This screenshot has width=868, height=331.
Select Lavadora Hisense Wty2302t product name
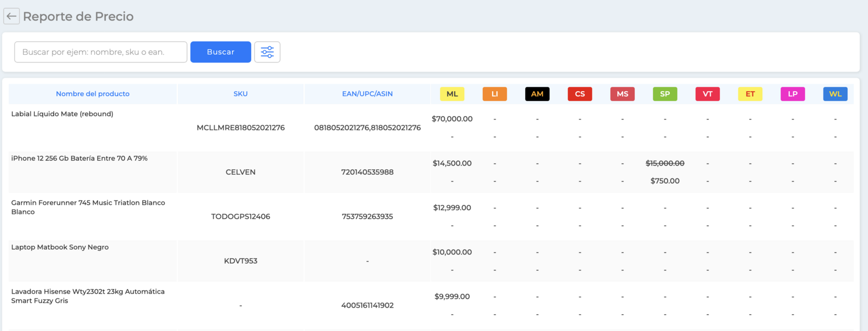(x=88, y=296)
